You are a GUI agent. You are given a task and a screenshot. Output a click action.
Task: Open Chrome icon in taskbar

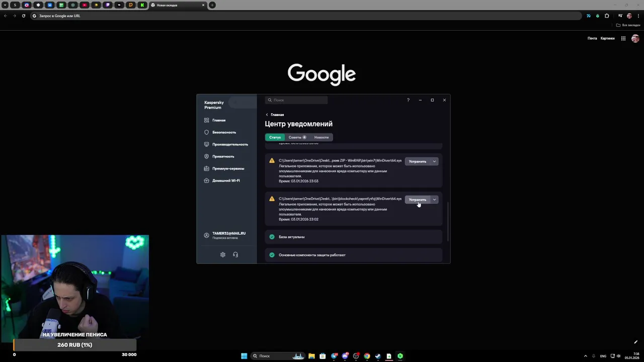367,356
